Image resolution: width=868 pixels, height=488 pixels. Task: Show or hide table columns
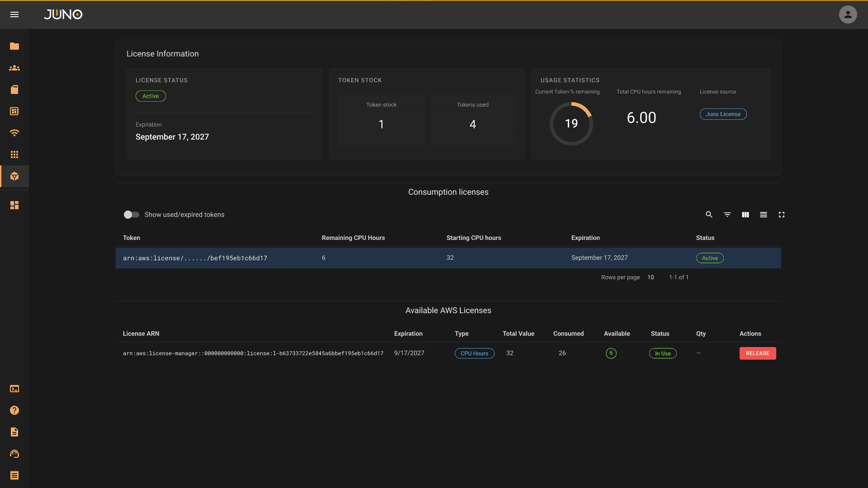coord(745,215)
